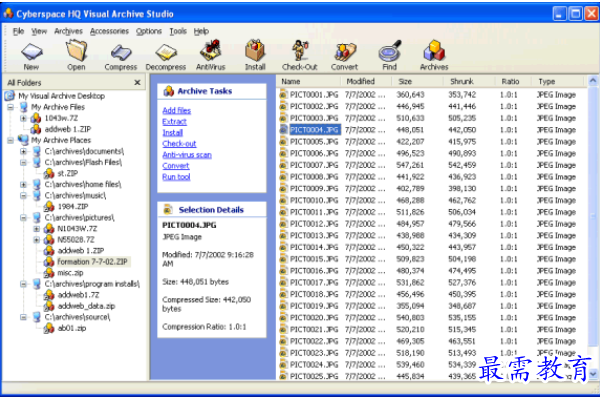Viewport: 600px width, 400px height.
Task: Select N55028.7Z archive in tree
Action: pyautogui.click(x=76, y=240)
